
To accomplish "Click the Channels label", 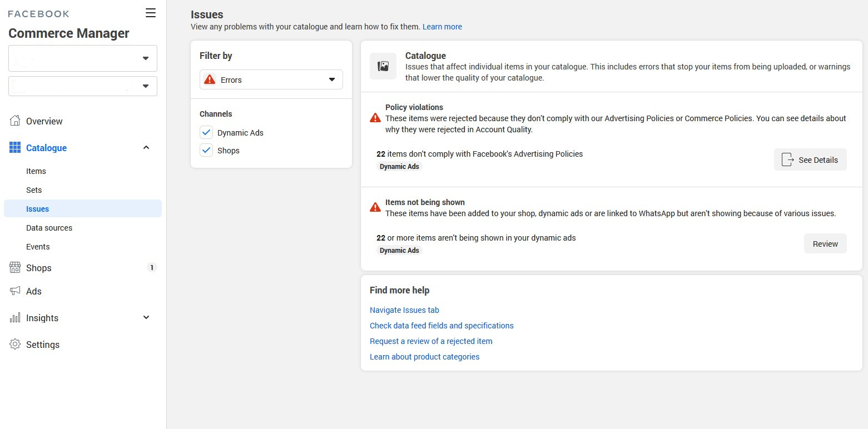I will point(216,114).
